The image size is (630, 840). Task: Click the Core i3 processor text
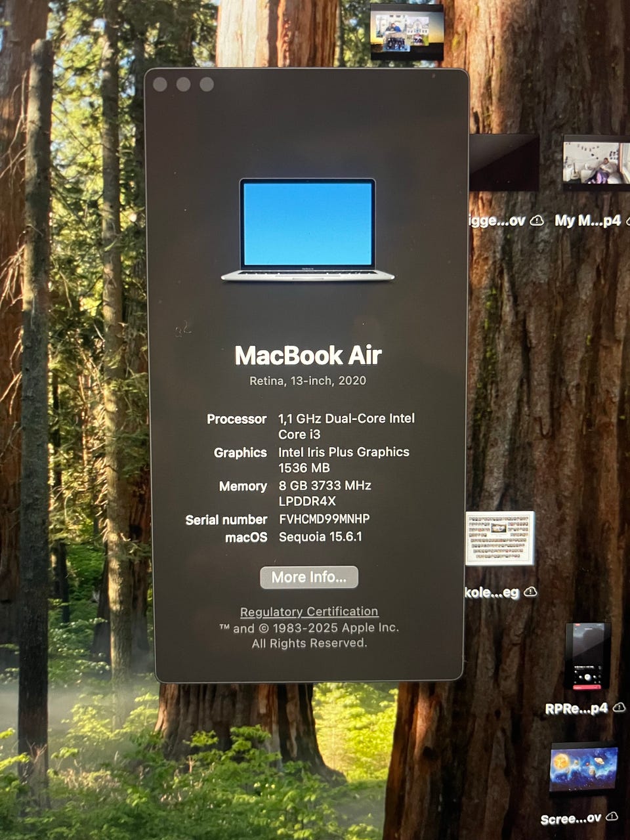tap(299, 434)
